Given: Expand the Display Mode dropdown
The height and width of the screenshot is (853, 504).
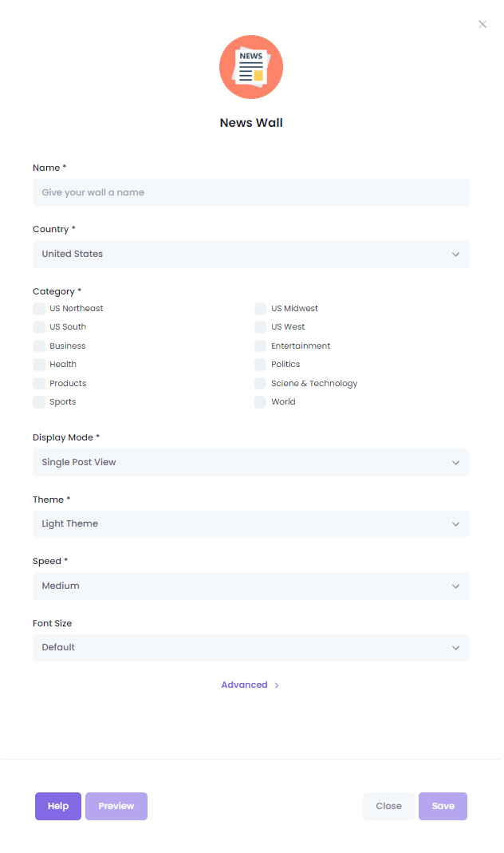Looking at the screenshot, I should pos(251,462).
